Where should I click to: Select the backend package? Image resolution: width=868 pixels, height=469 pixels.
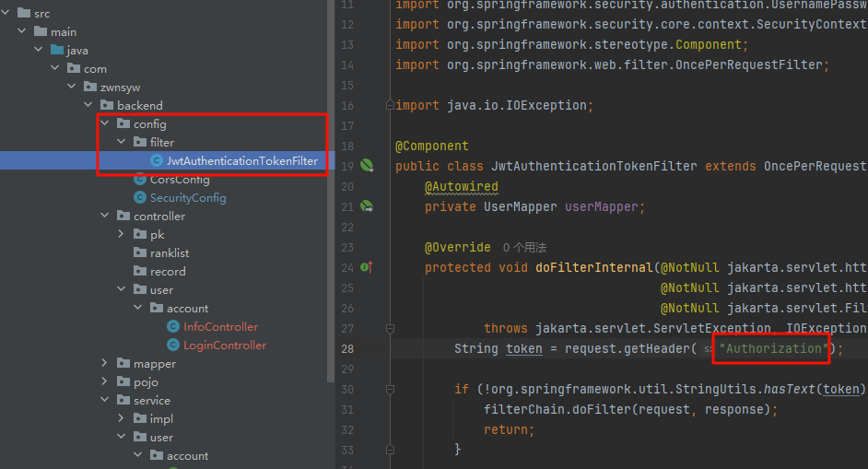(139, 105)
